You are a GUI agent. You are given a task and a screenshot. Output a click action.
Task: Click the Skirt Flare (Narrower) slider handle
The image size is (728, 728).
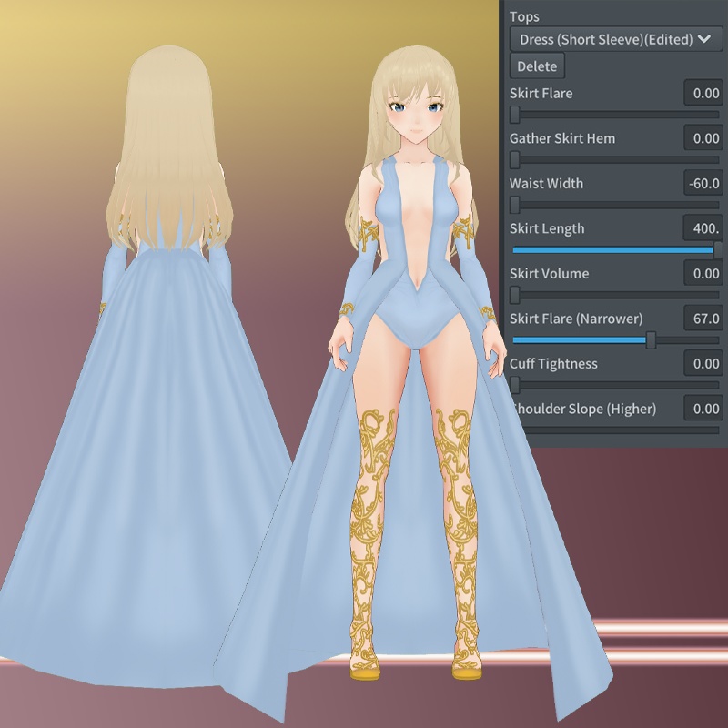pyautogui.click(x=651, y=339)
